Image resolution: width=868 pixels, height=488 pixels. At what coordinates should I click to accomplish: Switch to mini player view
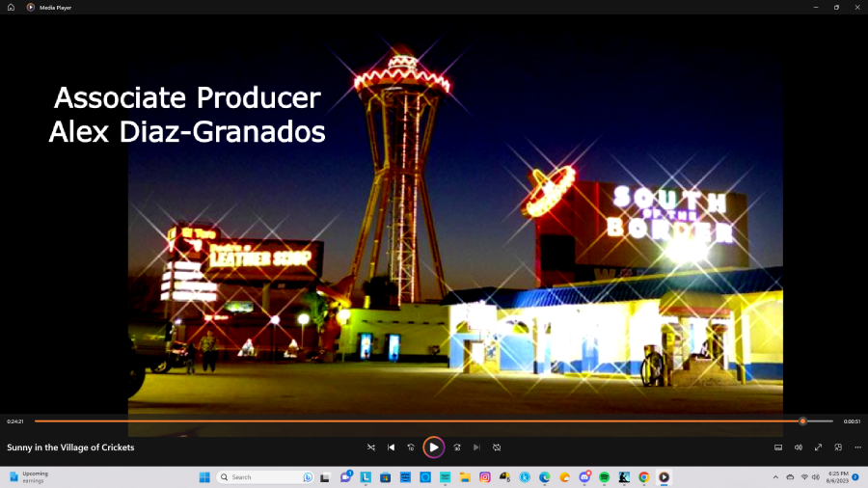838,447
